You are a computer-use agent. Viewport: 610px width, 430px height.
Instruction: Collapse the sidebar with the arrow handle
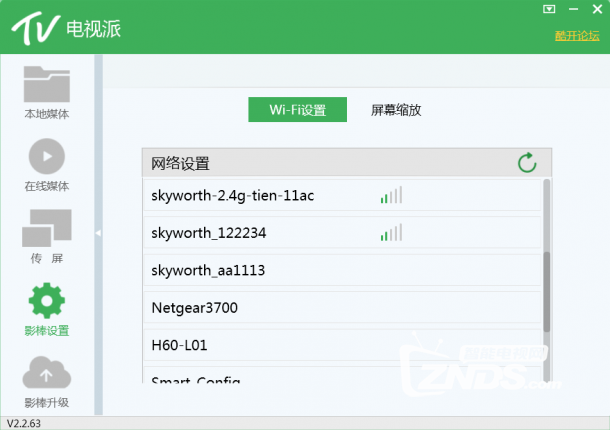click(98, 233)
